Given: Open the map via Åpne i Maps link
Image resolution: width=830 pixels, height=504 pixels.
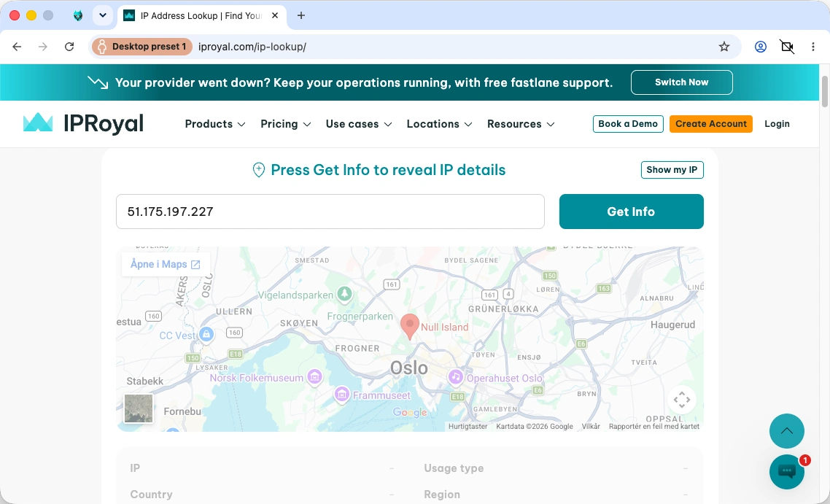Looking at the screenshot, I should [166, 264].
